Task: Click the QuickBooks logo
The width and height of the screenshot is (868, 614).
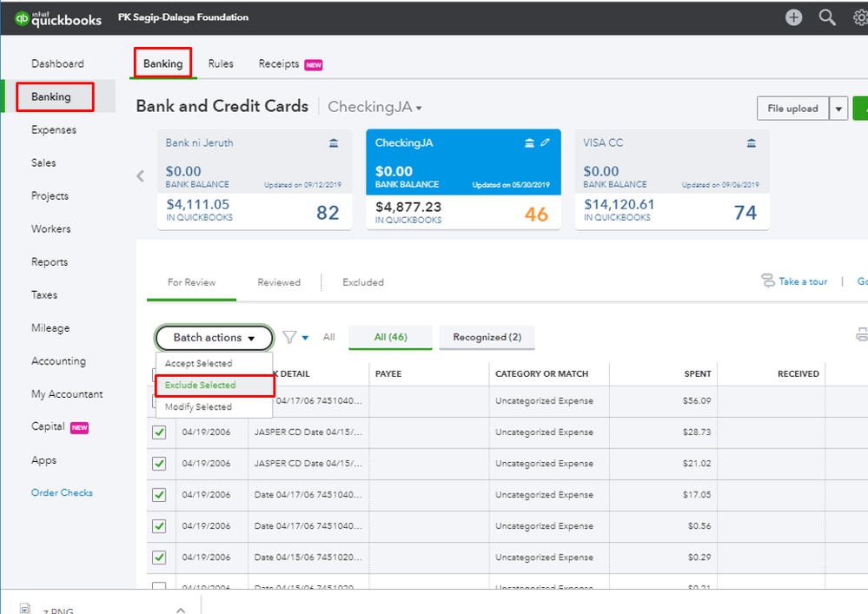Action: click(x=58, y=19)
